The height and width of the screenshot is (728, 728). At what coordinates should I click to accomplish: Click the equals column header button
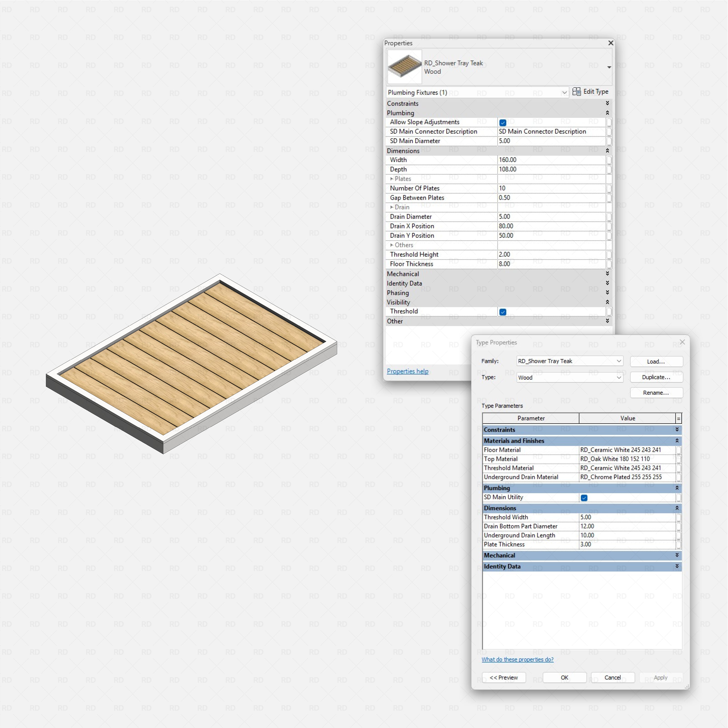coord(679,418)
